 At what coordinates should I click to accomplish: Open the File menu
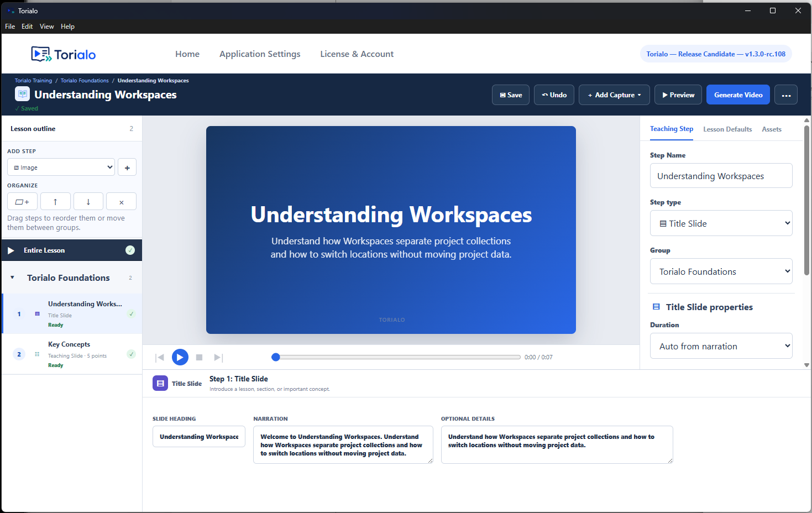click(10, 27)
